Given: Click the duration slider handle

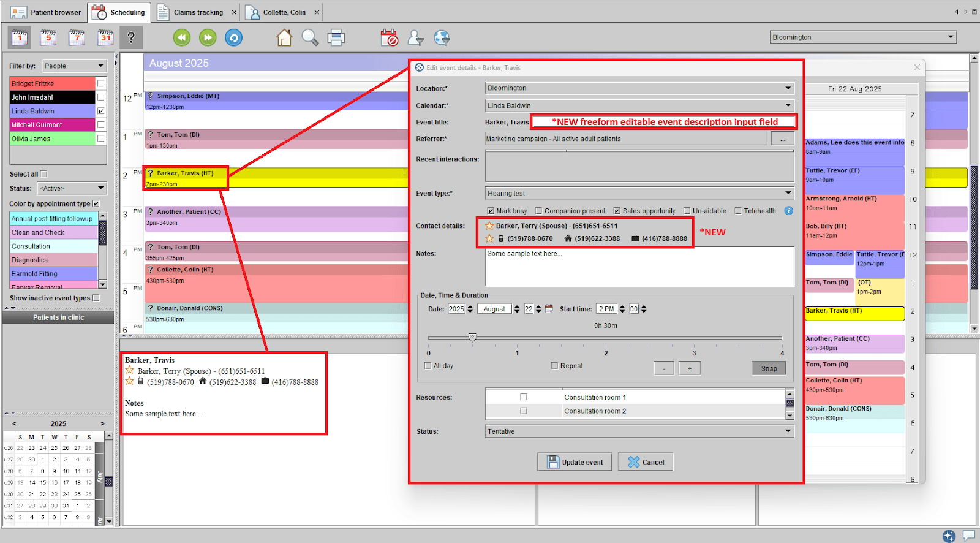Looking at the screenshot, I should point(472,338).
